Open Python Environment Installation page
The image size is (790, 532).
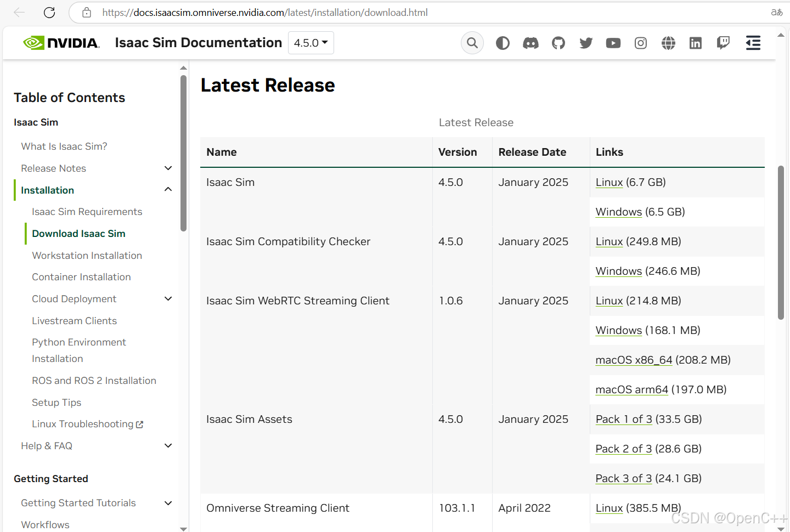pyautogui.click(x=79, y=350)
